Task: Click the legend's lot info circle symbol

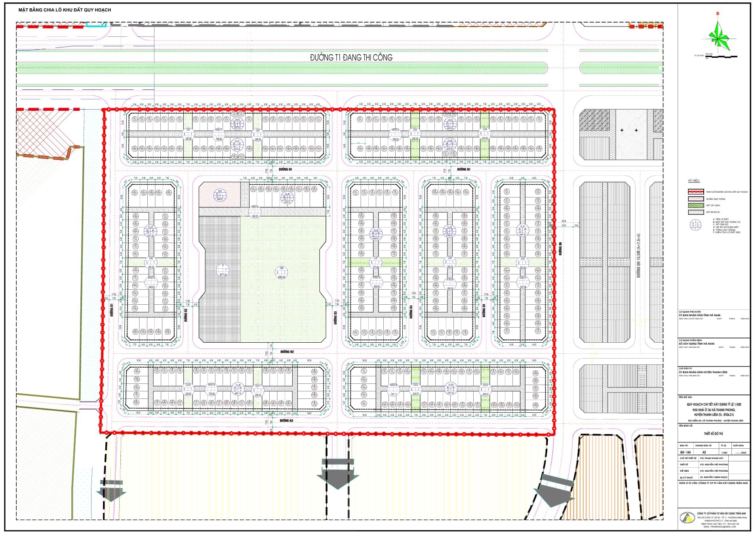Action: (x=695, y=225)
